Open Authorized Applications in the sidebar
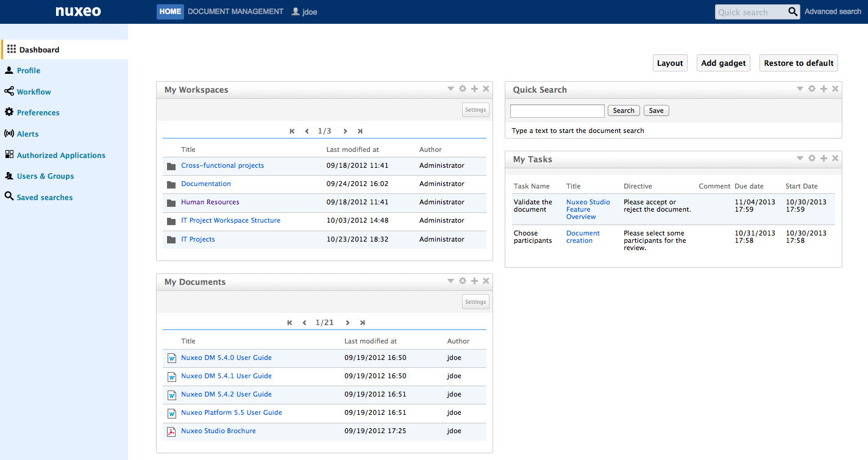 click(x=61, y=156)
